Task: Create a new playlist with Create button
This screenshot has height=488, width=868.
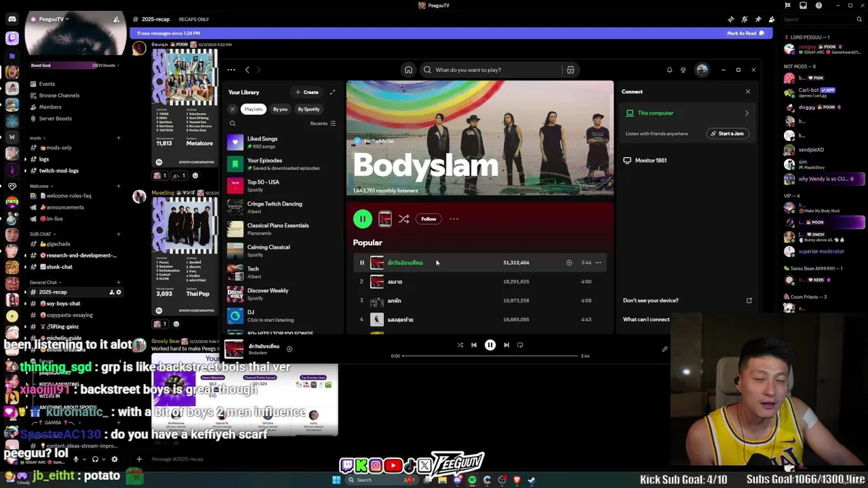Action: [x=307, y=92]
